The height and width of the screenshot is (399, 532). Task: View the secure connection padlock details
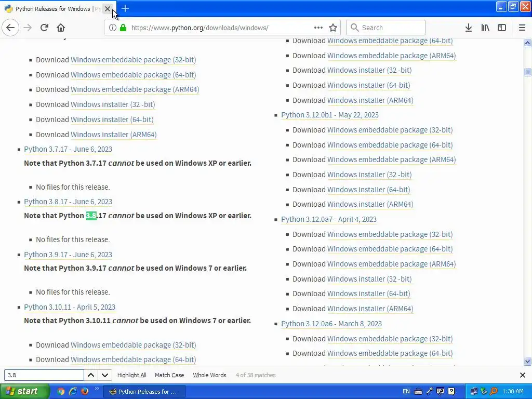[123, 28]
